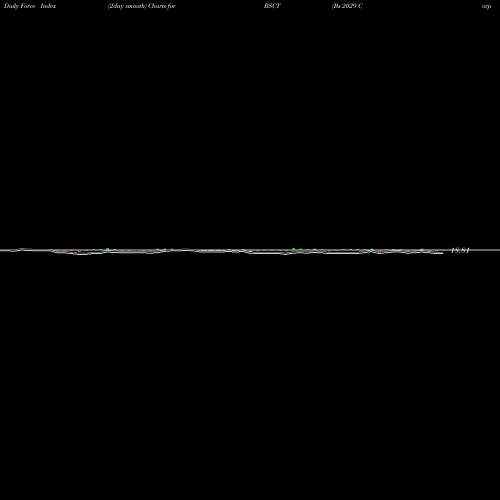This screenshot has height=500, width=500.
Task: Click the force index value label on the zero line
Action: tap(460, 250)
